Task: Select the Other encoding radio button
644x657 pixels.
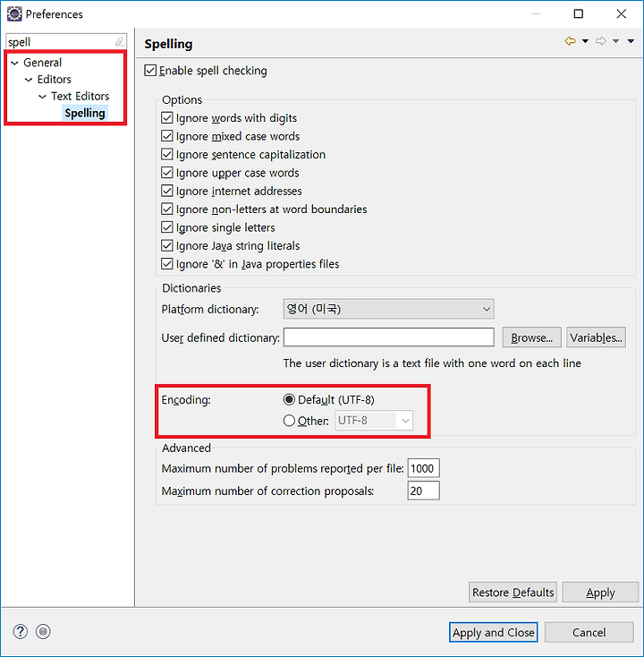Action: click(x=289, y=421)
